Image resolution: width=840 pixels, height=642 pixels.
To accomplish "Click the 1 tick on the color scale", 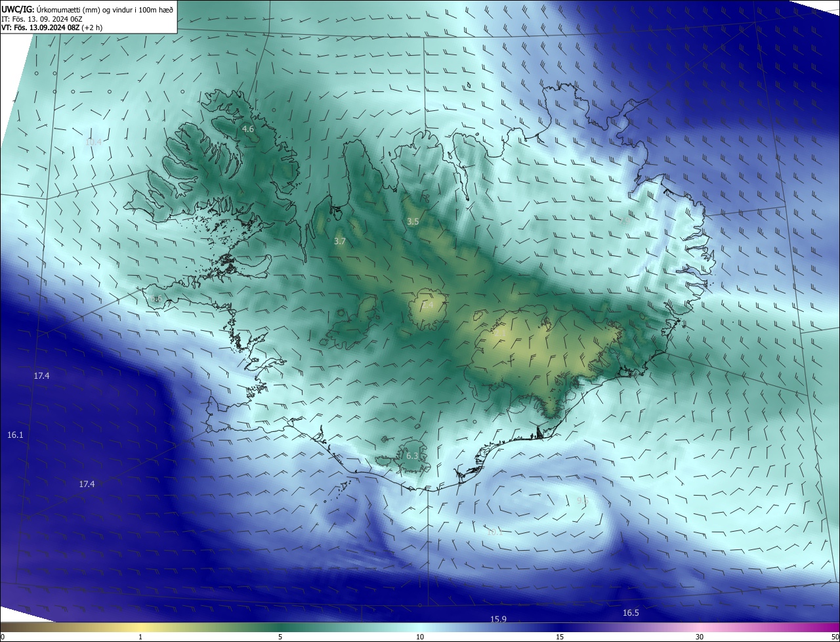I will pyautogui.click(x=140, y=637).
